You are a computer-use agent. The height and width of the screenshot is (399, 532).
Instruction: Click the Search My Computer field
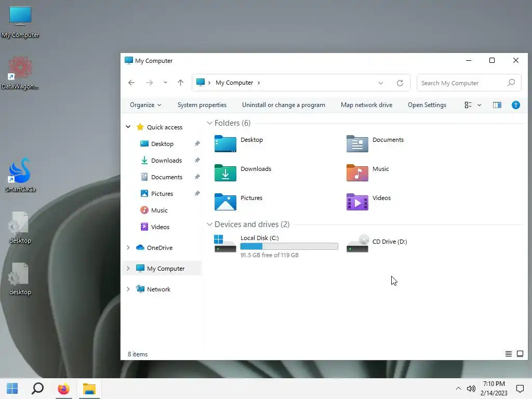click(x=469, y=83)
